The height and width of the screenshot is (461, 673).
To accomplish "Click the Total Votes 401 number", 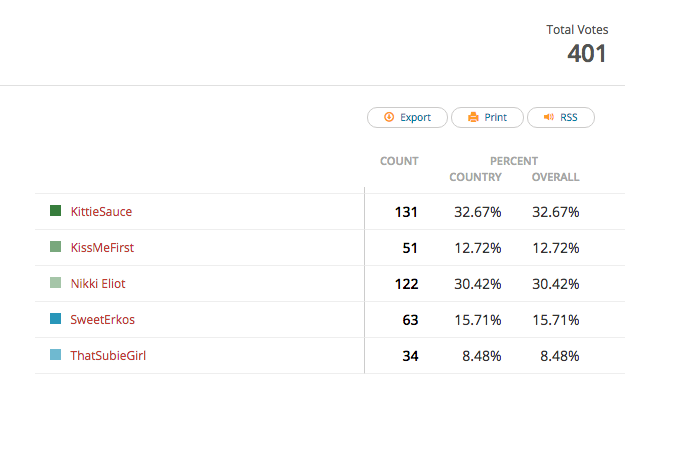I will tap(586, 54).
